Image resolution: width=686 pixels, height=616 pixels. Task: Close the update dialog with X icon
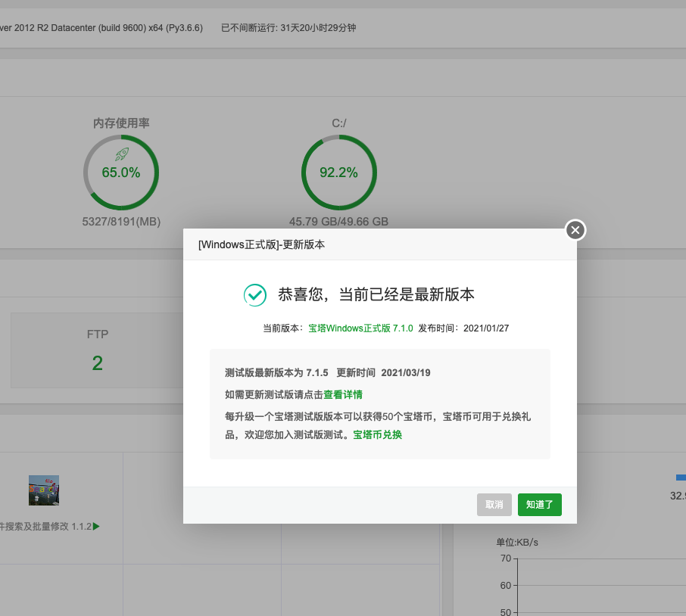pos(575,230)
